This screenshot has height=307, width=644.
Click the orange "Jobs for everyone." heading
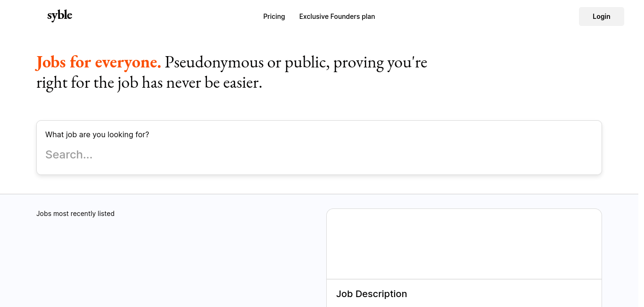coord(99,62)
